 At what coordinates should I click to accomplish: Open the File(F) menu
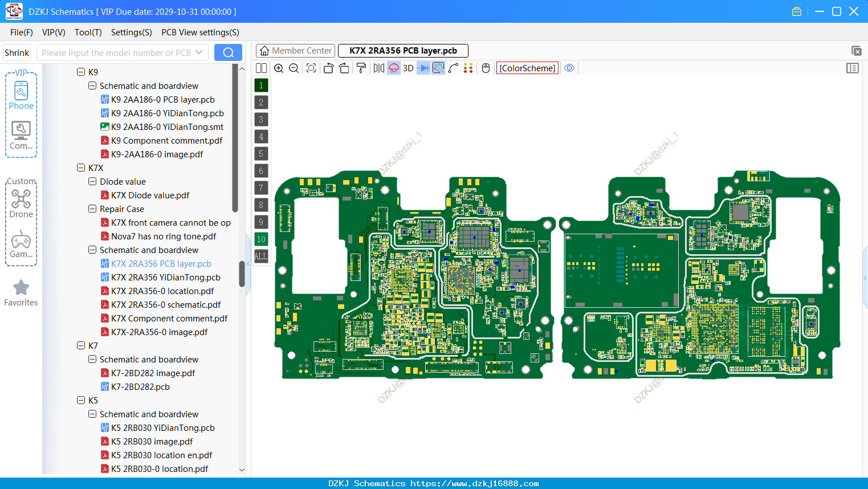point(22,32)
